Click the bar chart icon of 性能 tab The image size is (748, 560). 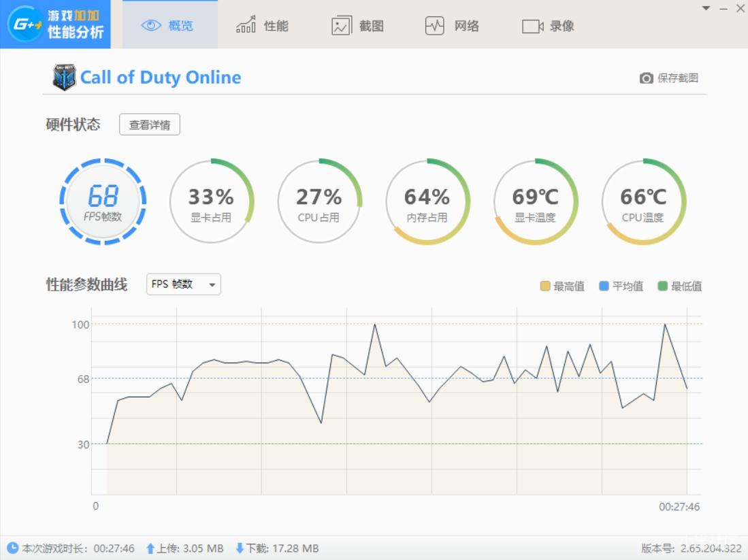(246, 24)
